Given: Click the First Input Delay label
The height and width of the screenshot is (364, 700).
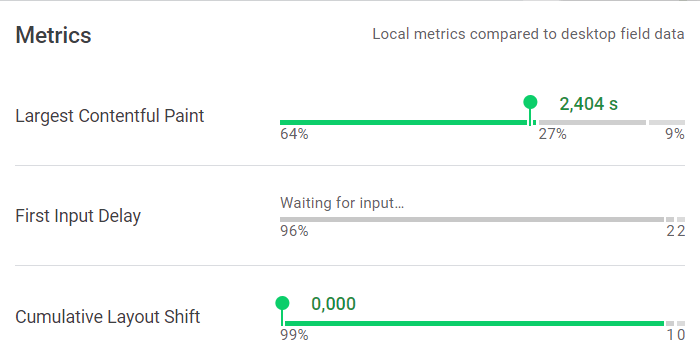Looking at the screenshot, I should click(x=78, y=216).
